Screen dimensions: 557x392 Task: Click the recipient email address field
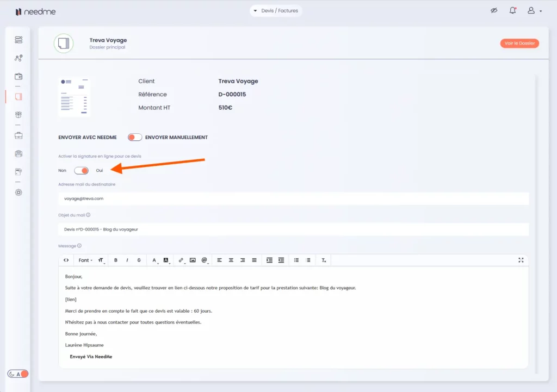point(293,199)
